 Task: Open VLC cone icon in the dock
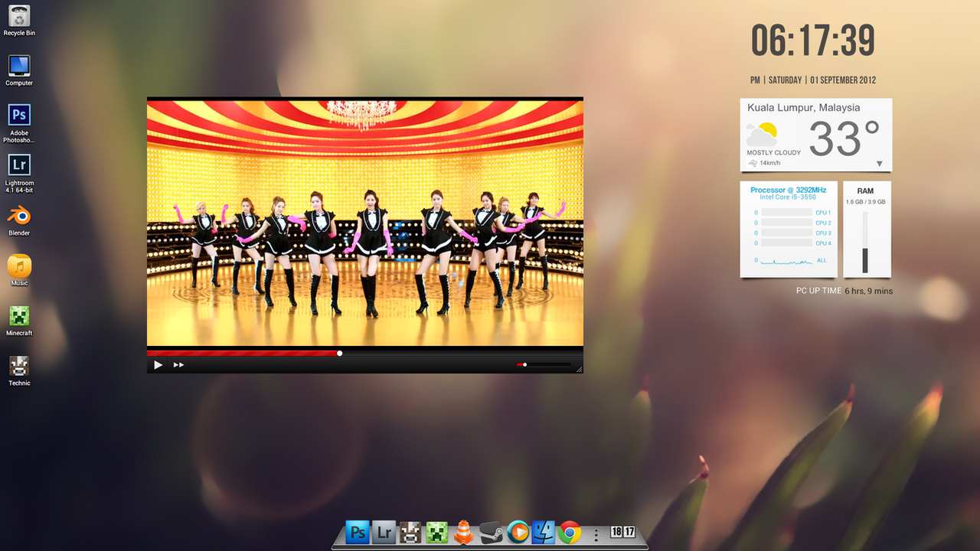tap(464, 532)
